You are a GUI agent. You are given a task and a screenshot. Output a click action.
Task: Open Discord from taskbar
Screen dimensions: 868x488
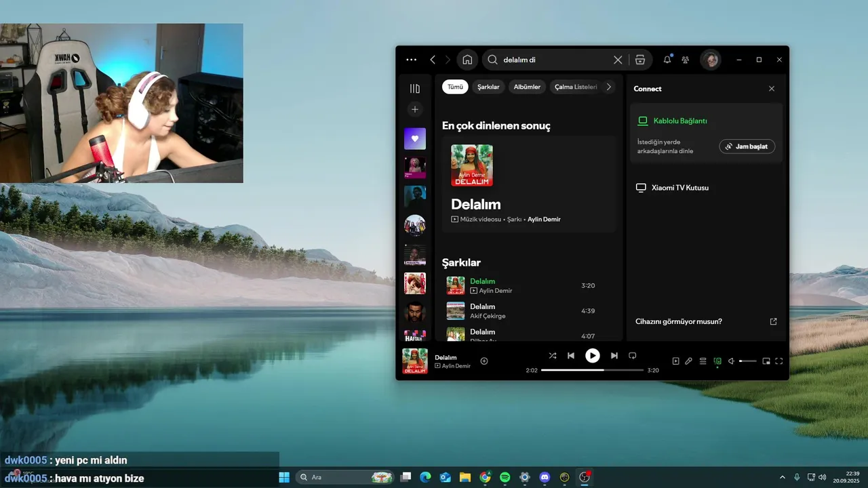545,477
